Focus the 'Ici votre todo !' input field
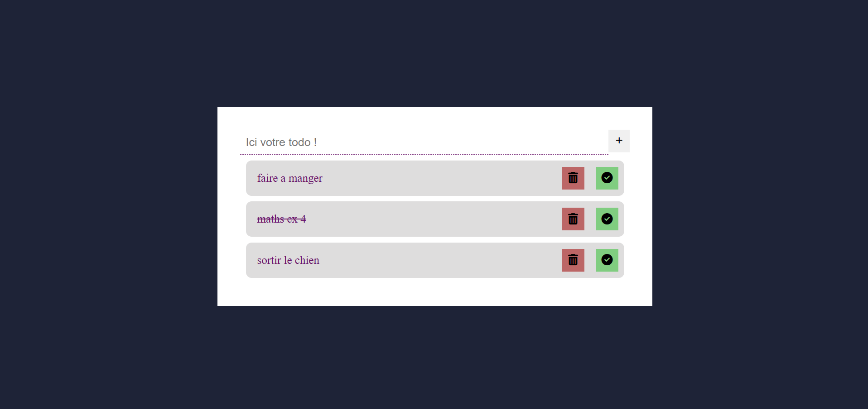868x409 pixels. [x=424, y=142]
